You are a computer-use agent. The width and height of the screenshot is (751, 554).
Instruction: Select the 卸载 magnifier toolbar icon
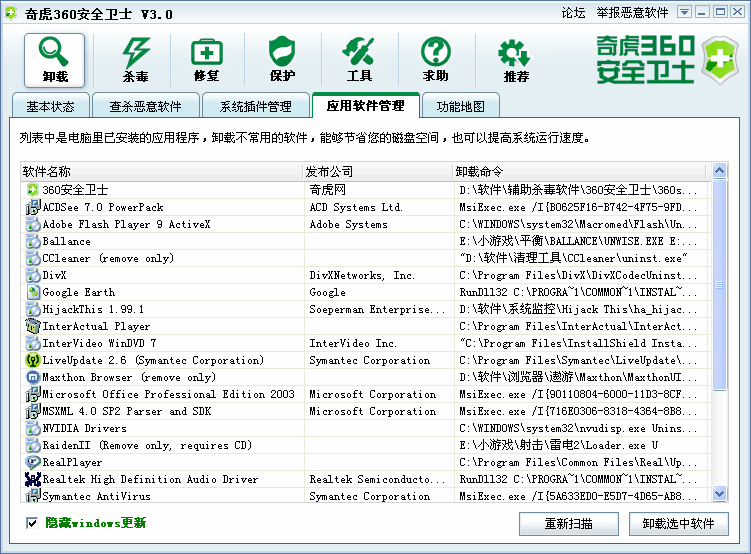(54, 60)
